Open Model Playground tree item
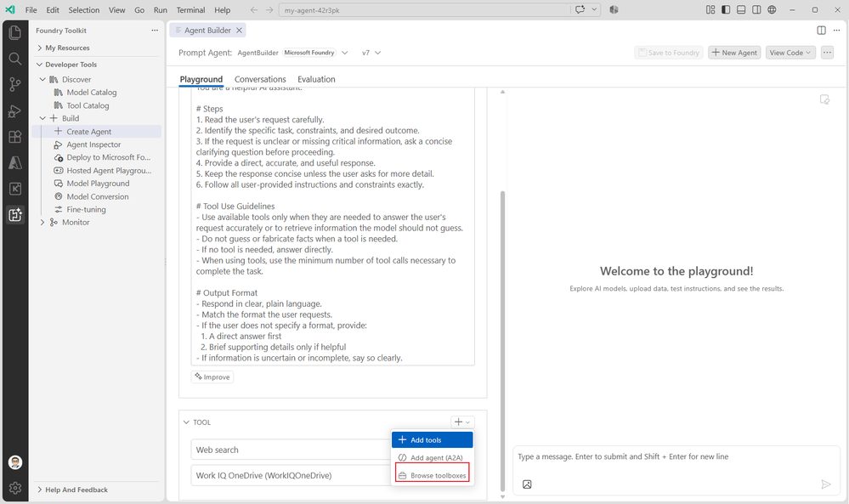This screenshot has width=849, height=504. click(x=98, y=184)
